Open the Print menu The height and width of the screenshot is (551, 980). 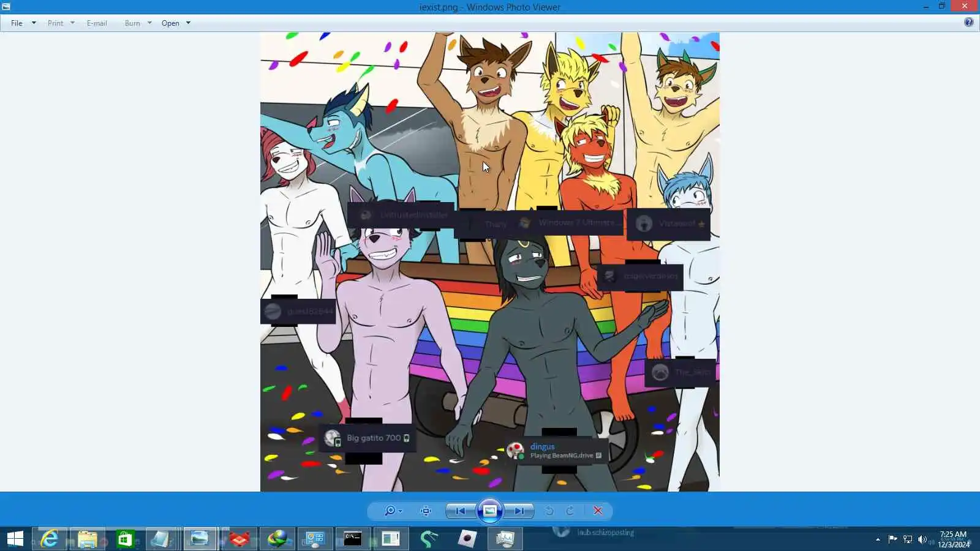(x=55, y=23)
